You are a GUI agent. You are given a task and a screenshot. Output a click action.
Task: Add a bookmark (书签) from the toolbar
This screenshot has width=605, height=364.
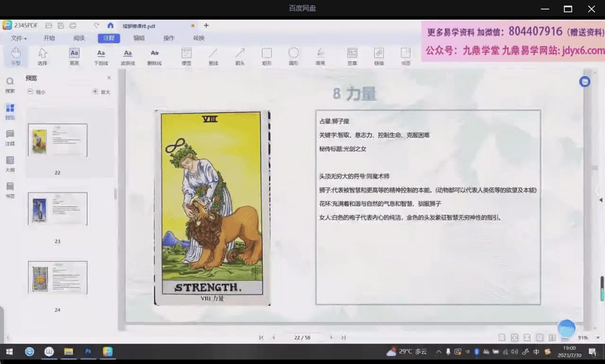click(x=406, y=56)
